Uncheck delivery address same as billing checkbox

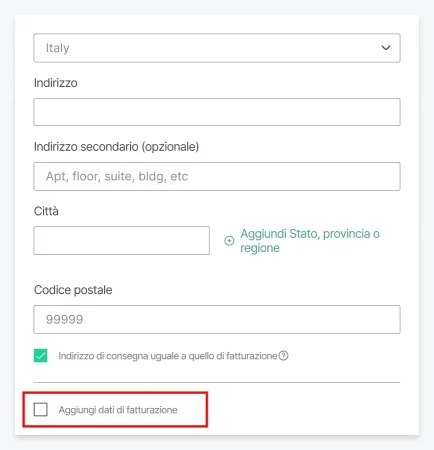[x=41, y=355]
